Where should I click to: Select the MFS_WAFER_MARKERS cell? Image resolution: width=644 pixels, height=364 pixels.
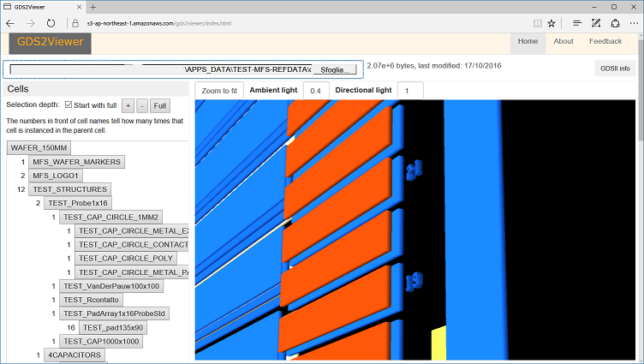76,162
